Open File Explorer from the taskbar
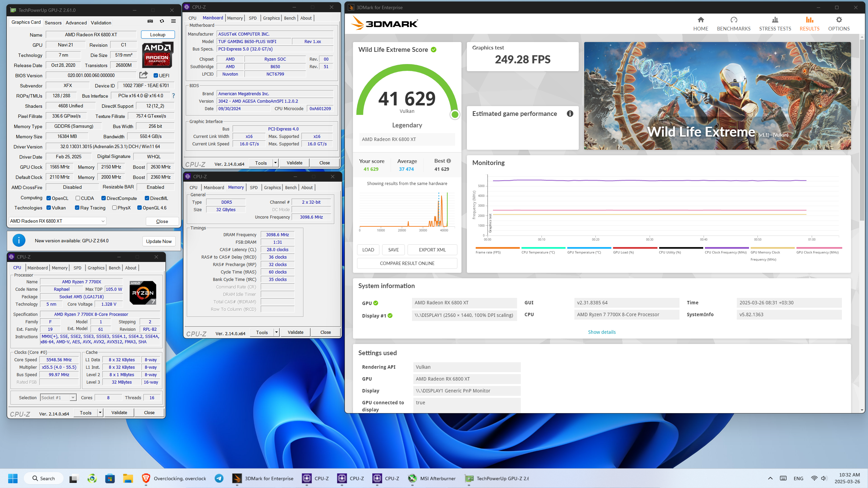Image resolution: width=868 pixels, height=488 pixels. tap(128, 479)
